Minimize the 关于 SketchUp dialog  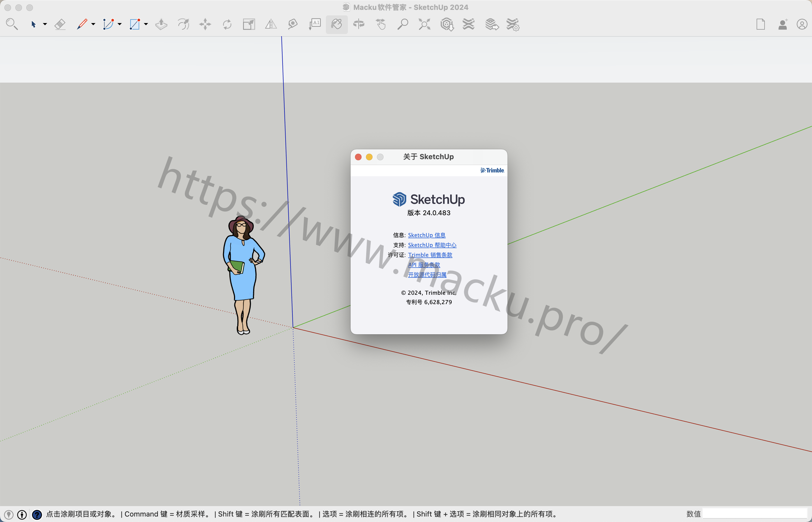[369, 157]
